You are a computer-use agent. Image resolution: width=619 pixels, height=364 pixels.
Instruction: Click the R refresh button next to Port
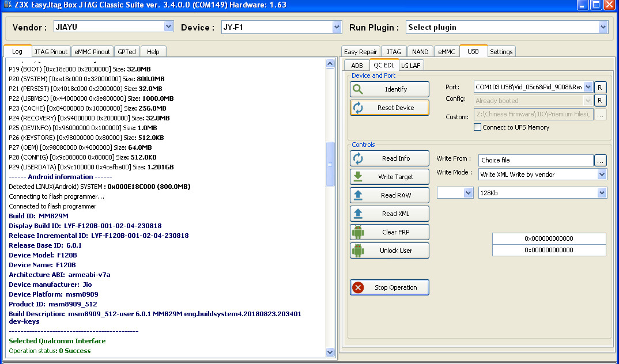[599, 88]
